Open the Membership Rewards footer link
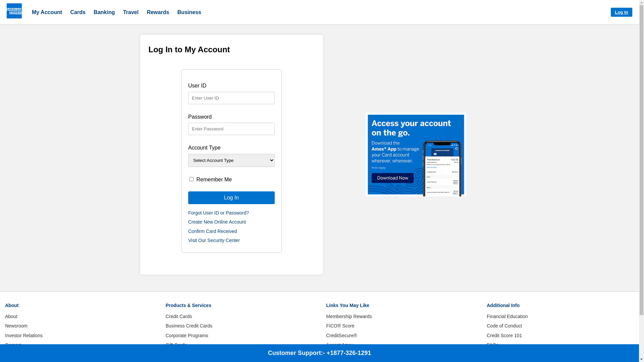This screenshot has width=644, height=362. point(349,316)
